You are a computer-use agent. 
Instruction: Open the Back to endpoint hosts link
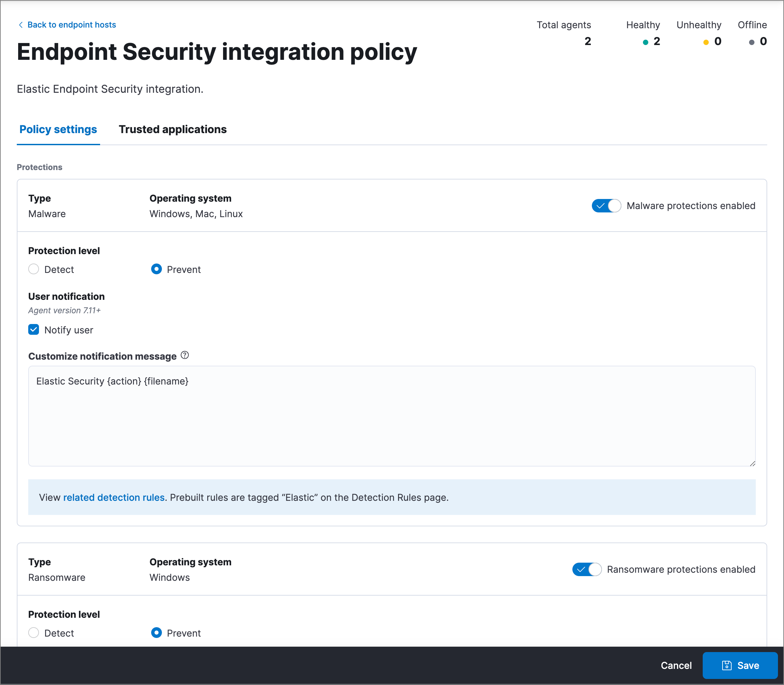coord(71,24)
